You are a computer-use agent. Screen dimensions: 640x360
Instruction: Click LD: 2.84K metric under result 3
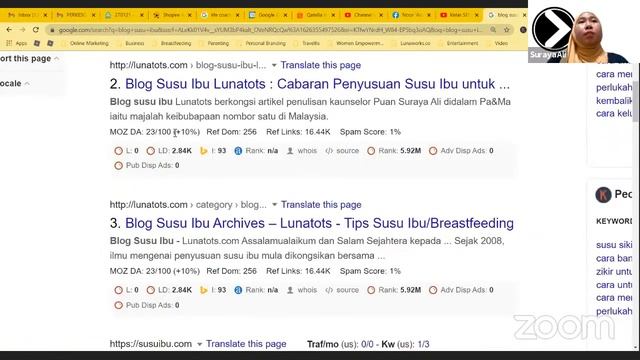pyautogui.click(x=169, y=290)
